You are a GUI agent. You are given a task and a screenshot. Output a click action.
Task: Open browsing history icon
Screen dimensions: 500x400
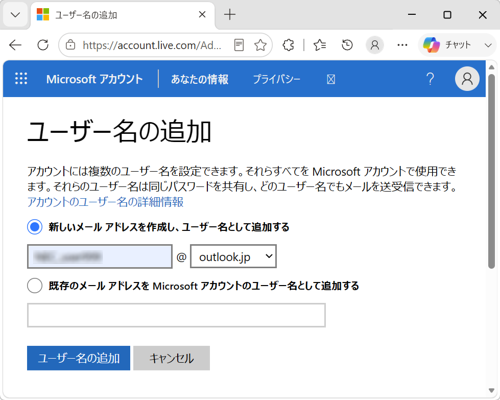click(347, 45)
